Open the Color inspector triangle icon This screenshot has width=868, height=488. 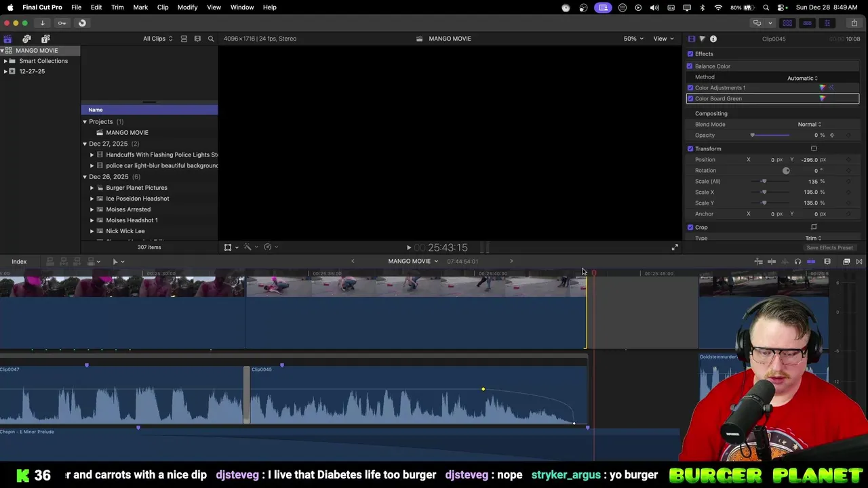[702, 39]
